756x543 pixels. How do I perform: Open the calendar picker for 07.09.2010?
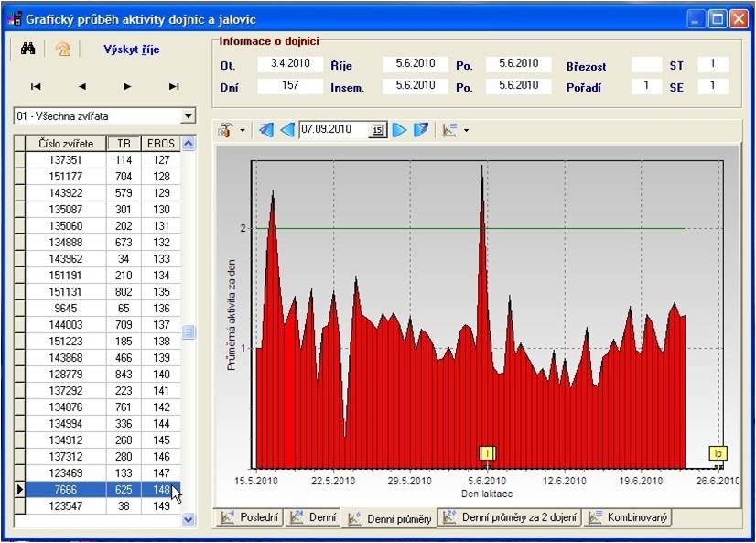(x=379, y=130)
